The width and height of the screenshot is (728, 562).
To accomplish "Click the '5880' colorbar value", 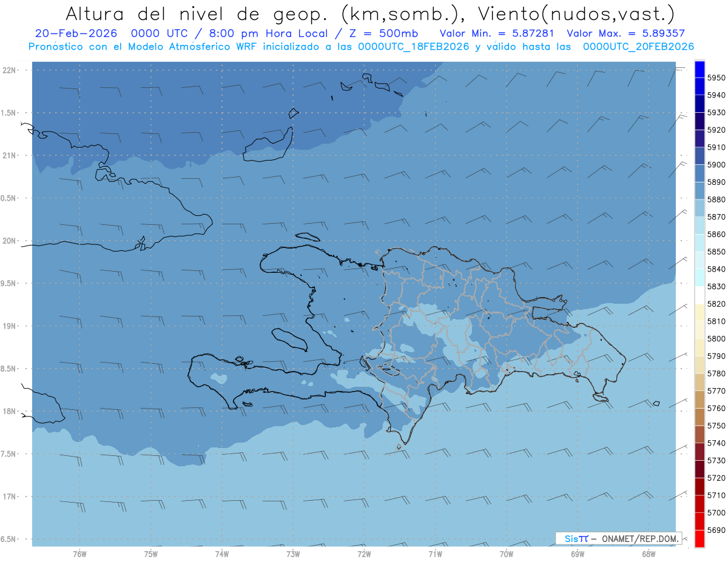I will pos(716,199).
